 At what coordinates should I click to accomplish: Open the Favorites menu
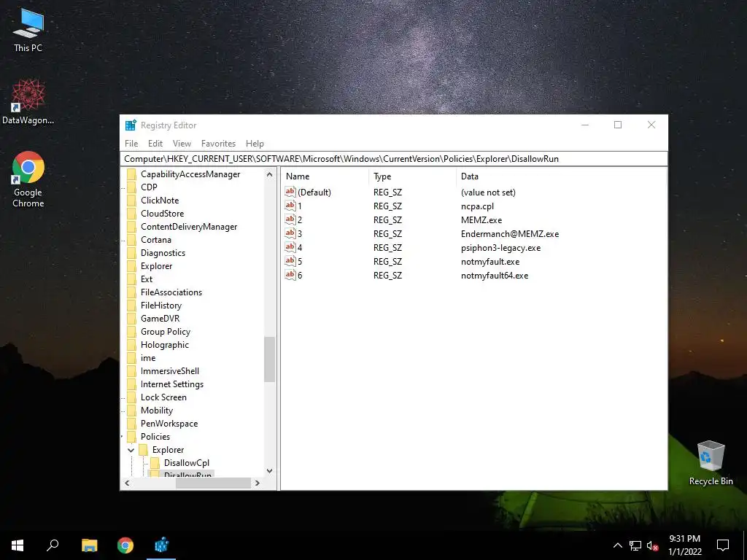(x=218, y=144)
